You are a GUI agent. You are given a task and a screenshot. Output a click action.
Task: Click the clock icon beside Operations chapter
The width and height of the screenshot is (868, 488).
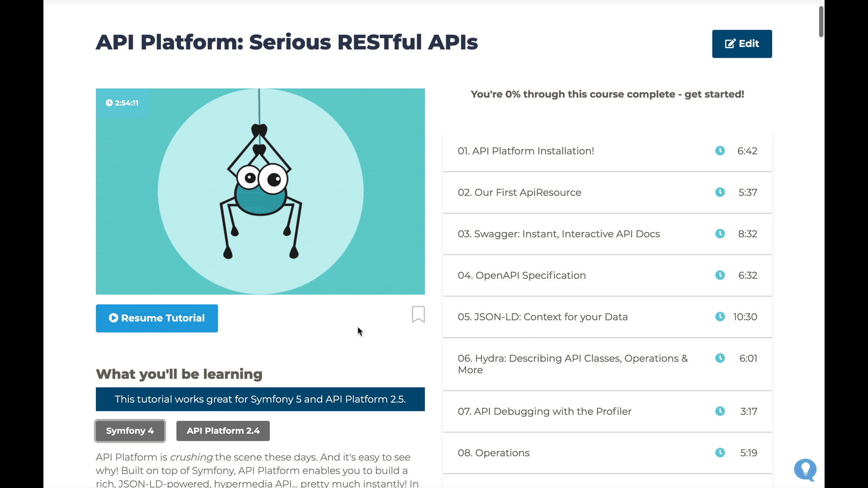[720, 453]
